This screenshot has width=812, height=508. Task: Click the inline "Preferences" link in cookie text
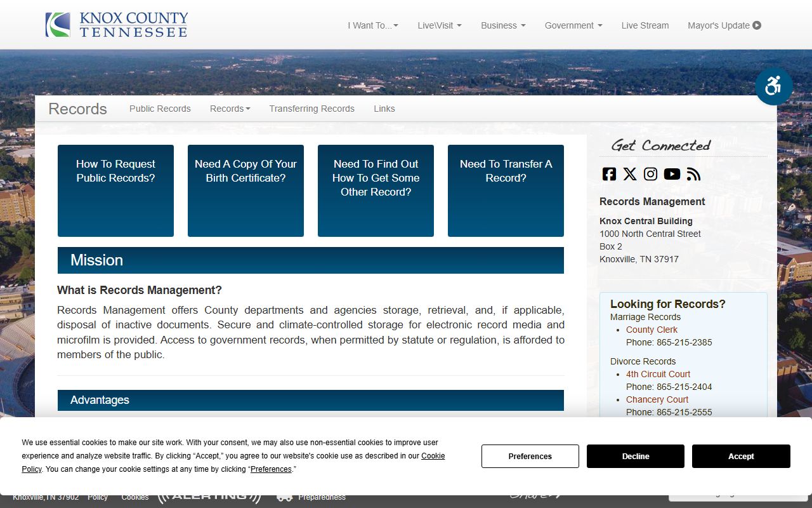pos(271,469)
